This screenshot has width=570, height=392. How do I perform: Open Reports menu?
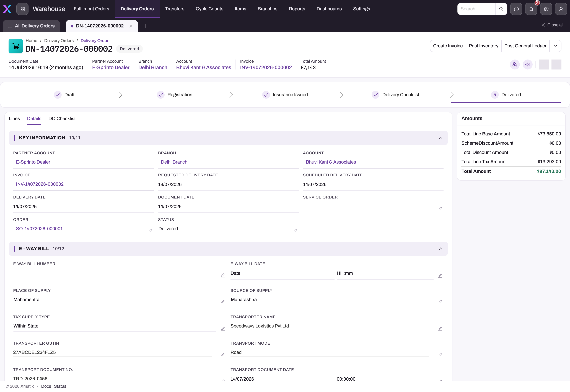(297, 9)
